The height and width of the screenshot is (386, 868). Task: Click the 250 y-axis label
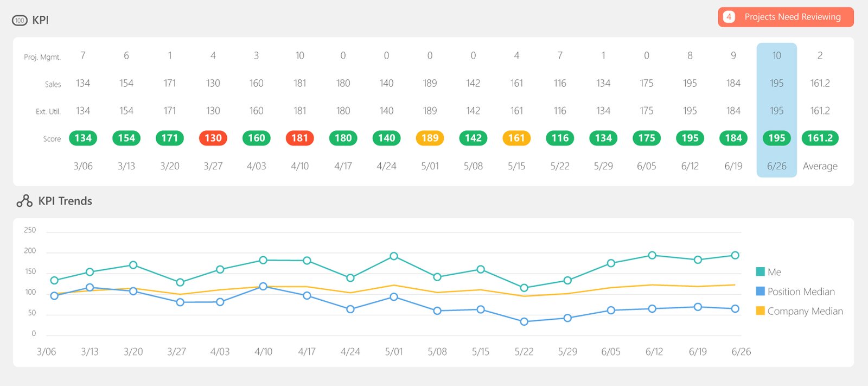click(x=30, y=230)
